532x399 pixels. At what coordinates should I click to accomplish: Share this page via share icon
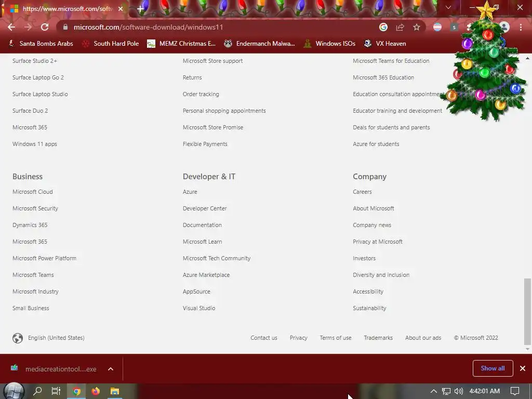click(x=400, y=27)
